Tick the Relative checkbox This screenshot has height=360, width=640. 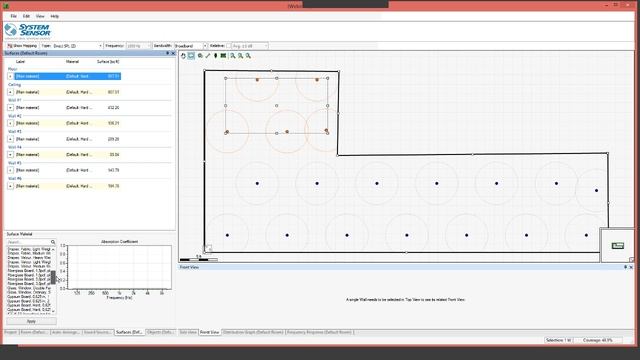tap(229, 46)
